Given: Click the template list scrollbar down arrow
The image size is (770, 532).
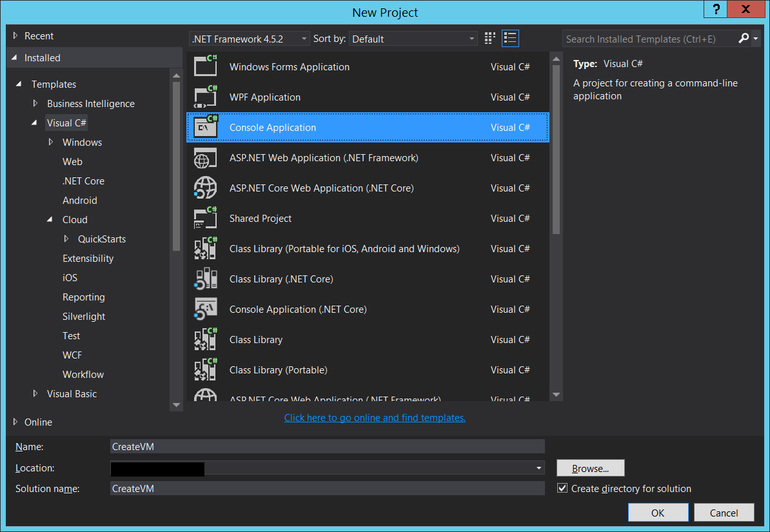Looking at the screenshot, I should [556, 395].
